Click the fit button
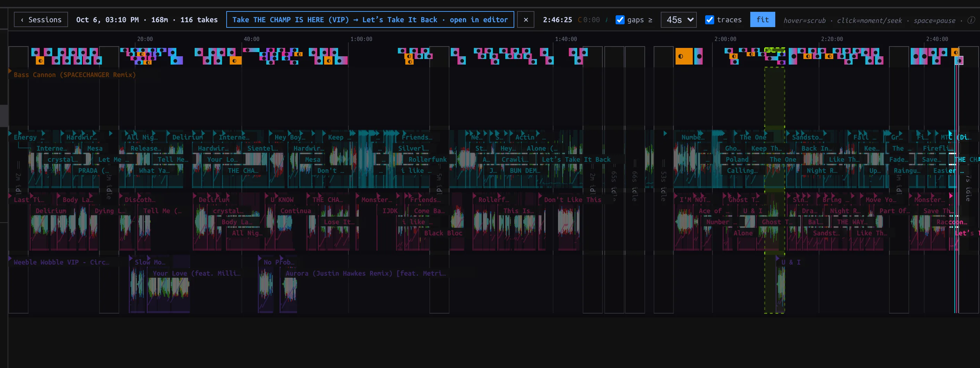This screenshot has width=980, height=368. 762,20
